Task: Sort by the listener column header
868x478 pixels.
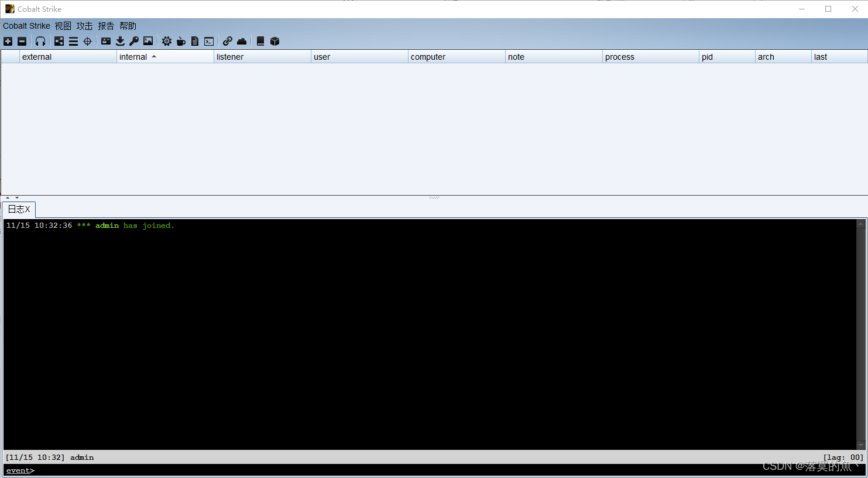Action: [262, 57]
